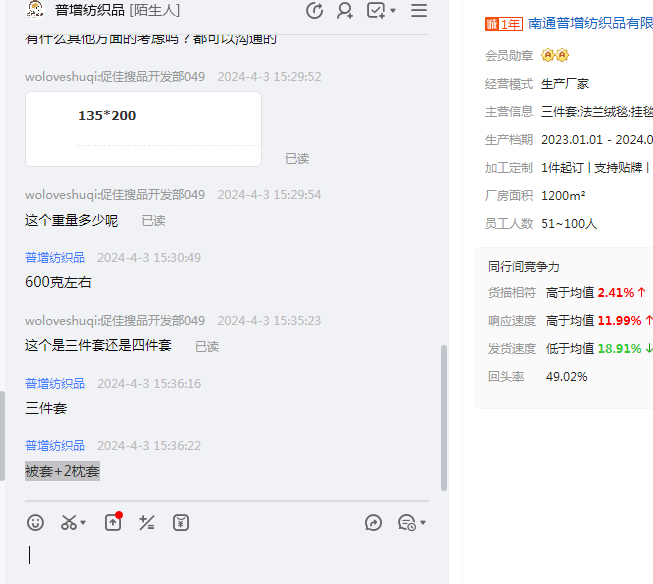Open the calculator icon in chat toolbar
Screen dimensions: 653x584
point(147,522)
